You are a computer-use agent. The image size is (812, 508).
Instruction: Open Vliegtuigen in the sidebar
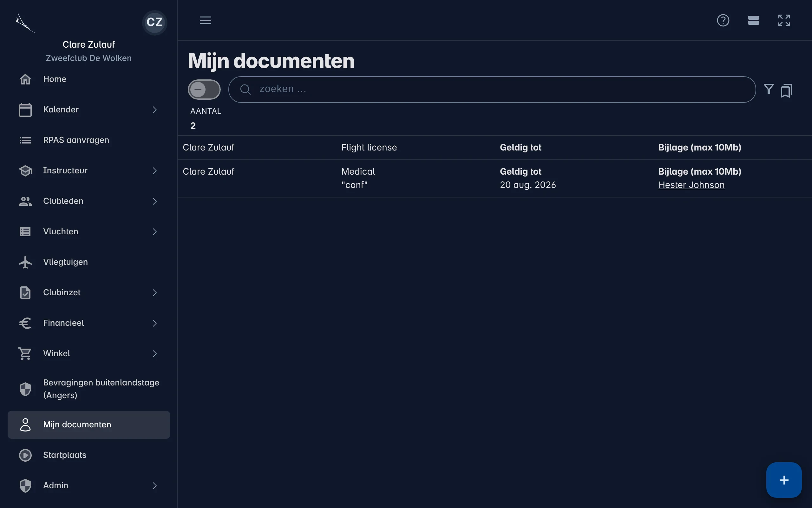88,262
